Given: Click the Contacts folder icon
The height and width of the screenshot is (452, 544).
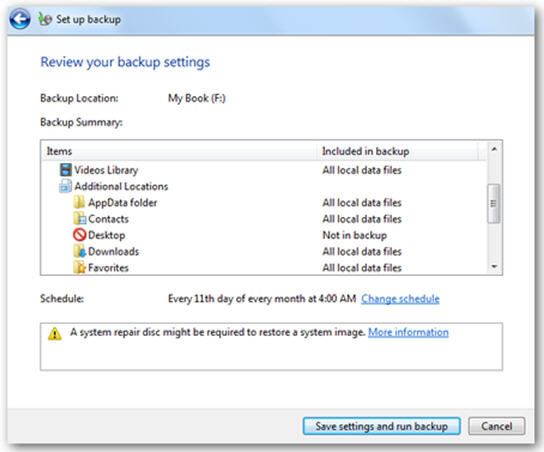Looking at the screenshot, I should click(x=80, y=219).
